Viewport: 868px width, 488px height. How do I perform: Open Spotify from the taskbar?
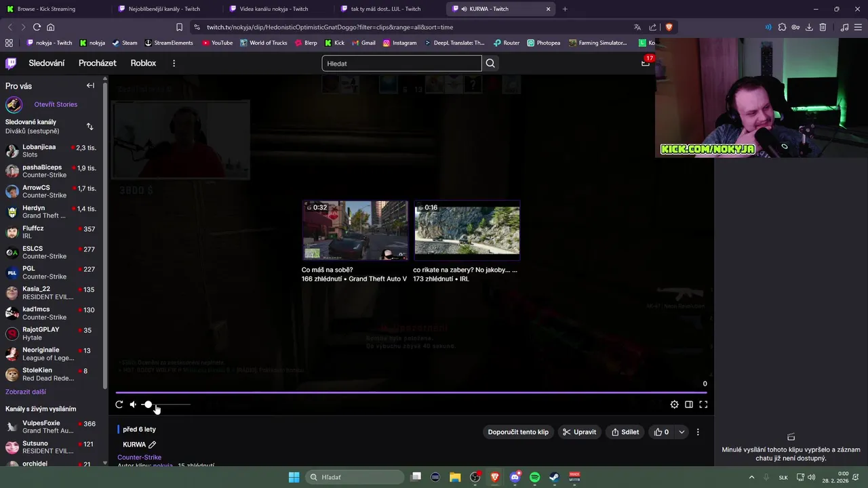534,477
